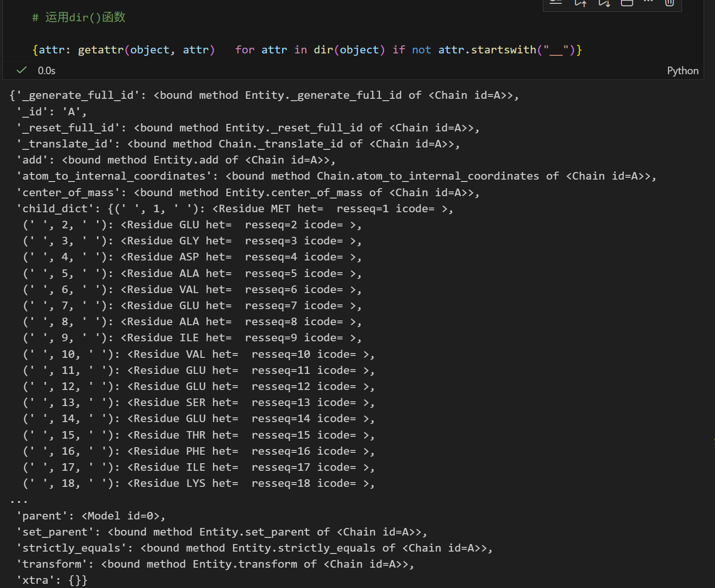Click the Residue LYS resseq=18 line
Viewport: 715px width, 588px height.
tap(199, 484)
